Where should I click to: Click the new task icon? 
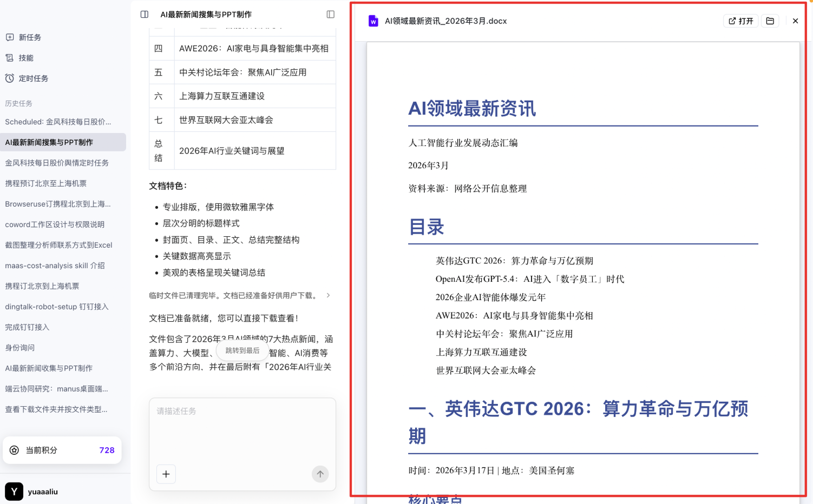[10, 37]
